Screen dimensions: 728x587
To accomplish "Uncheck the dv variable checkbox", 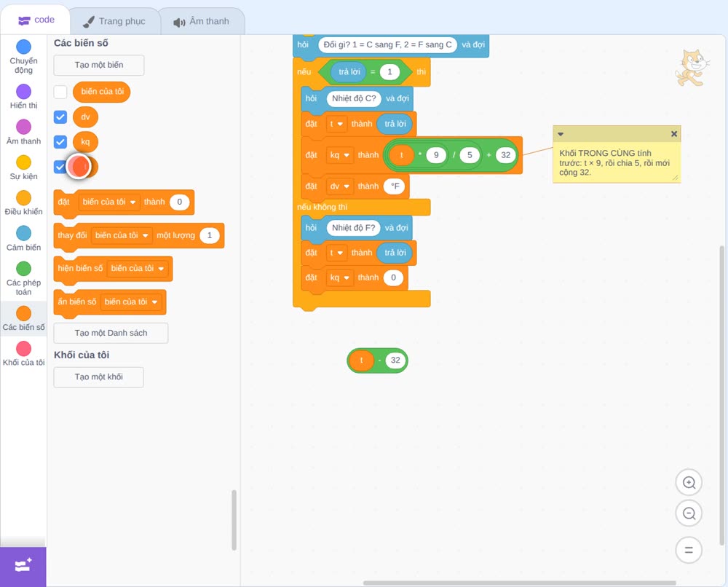I will click(x=60, y=117).
